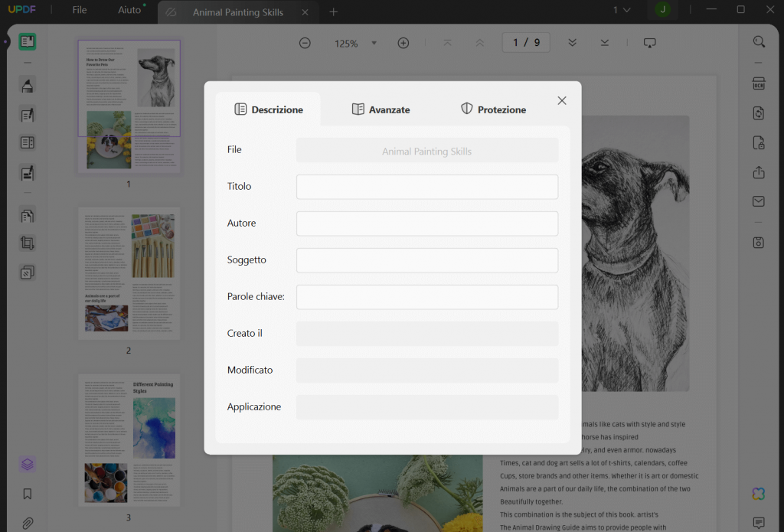Open search in the right sidebar
This screenshot has height=532, width=784.
point(758,41)
